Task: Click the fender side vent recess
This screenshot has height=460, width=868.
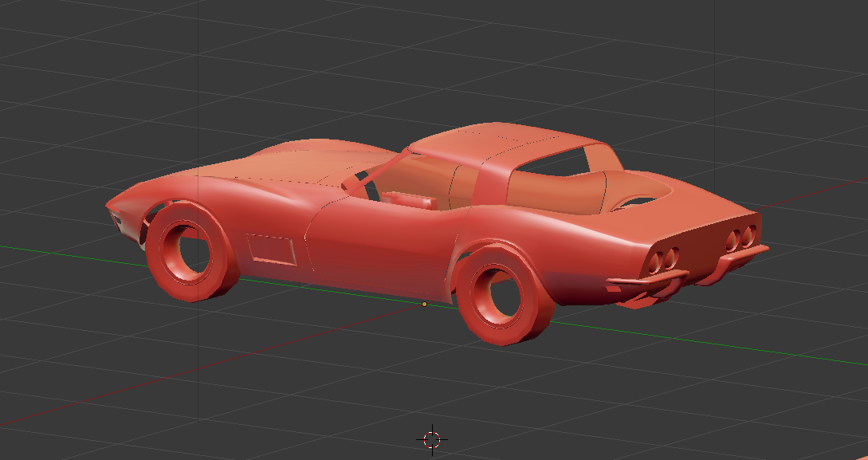Action: [271, 249]
